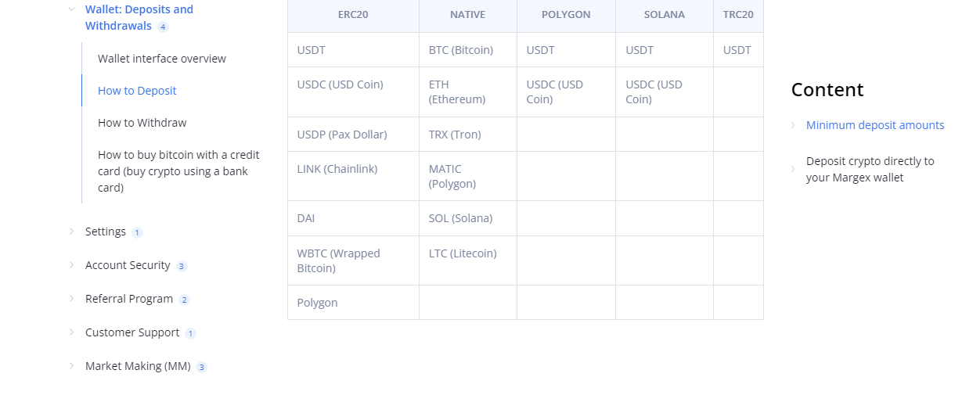Expand the Referral Program chevron

(x=71, y=299)
